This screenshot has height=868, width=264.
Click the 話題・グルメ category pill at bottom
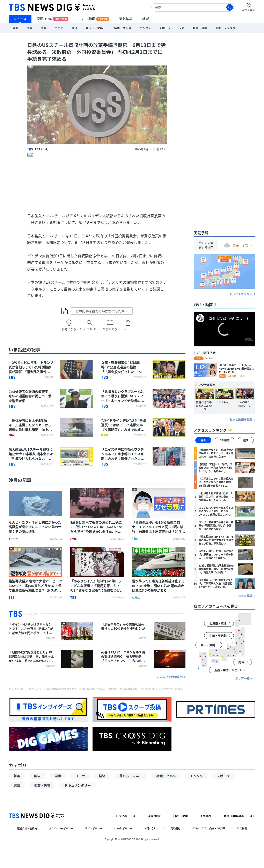coord(166,776)
